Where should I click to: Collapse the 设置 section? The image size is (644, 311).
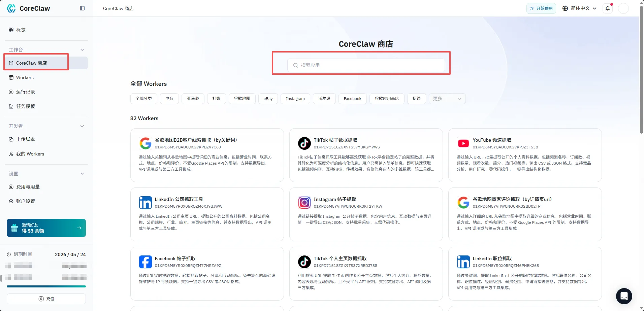pos(82,174)
